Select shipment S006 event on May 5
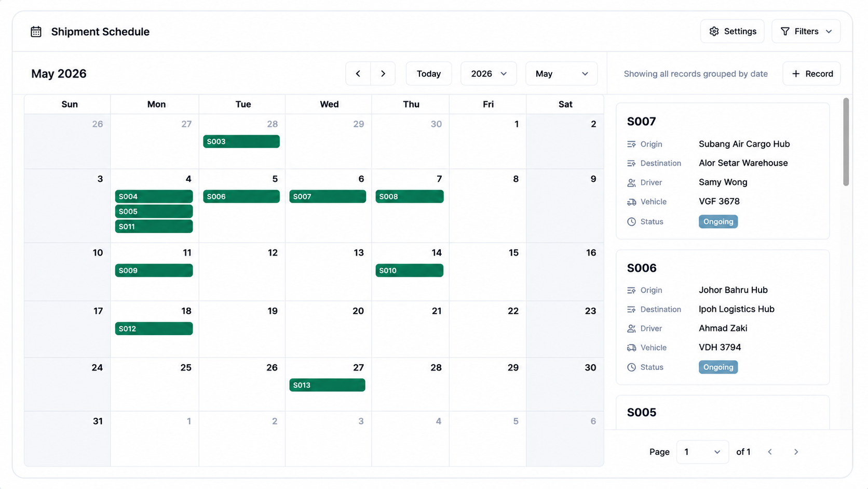Screen dimensions: 868x489 pyautogui.click(x=241, y=196)
